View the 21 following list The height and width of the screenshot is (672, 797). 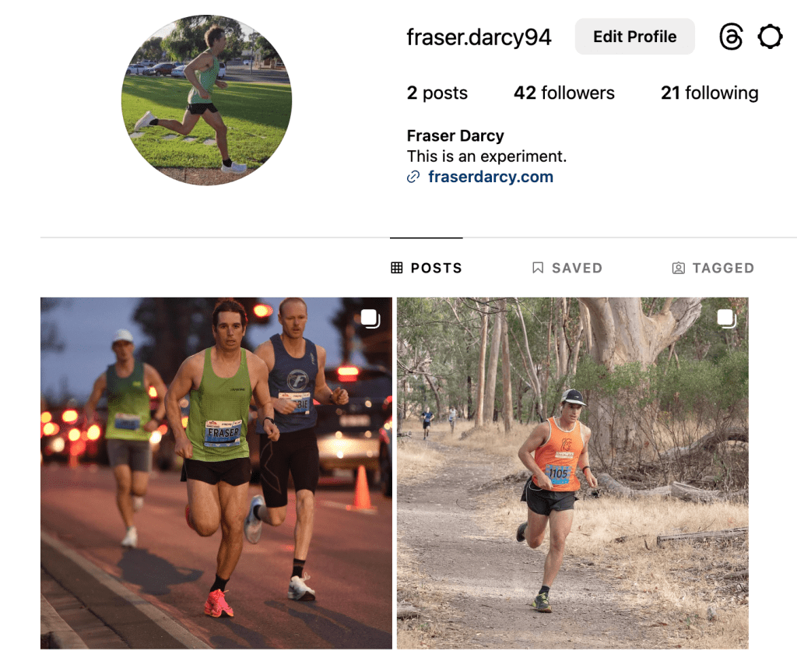coord(710,93)
